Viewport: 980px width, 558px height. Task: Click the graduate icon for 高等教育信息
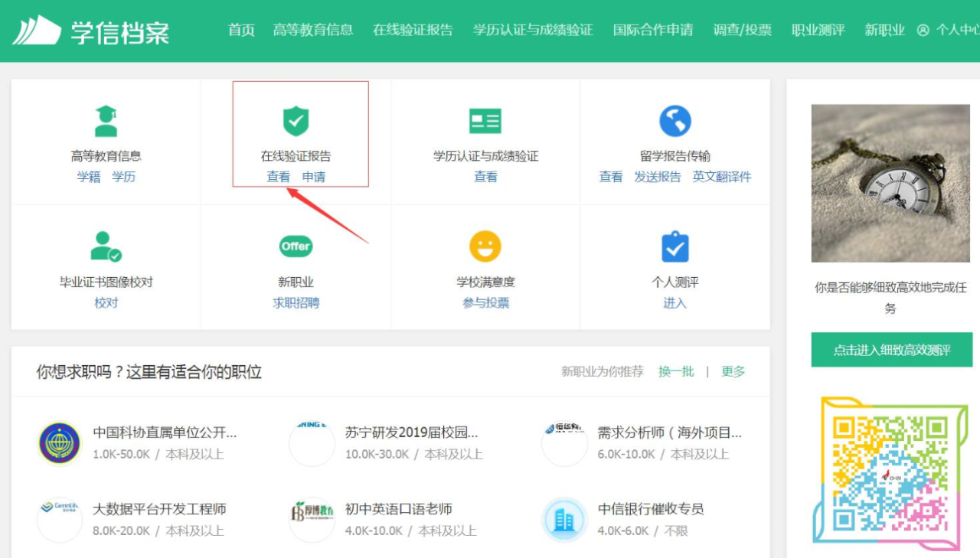pos(106,122)
